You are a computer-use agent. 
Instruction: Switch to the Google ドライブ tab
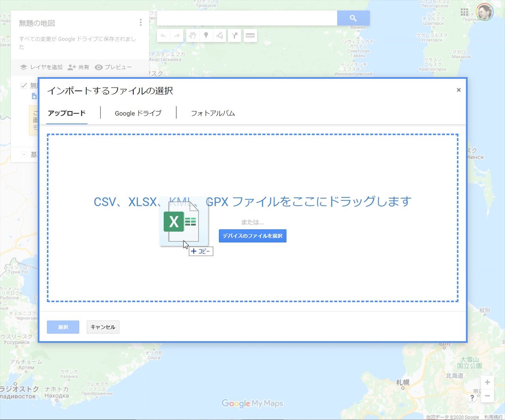(138, 113)
